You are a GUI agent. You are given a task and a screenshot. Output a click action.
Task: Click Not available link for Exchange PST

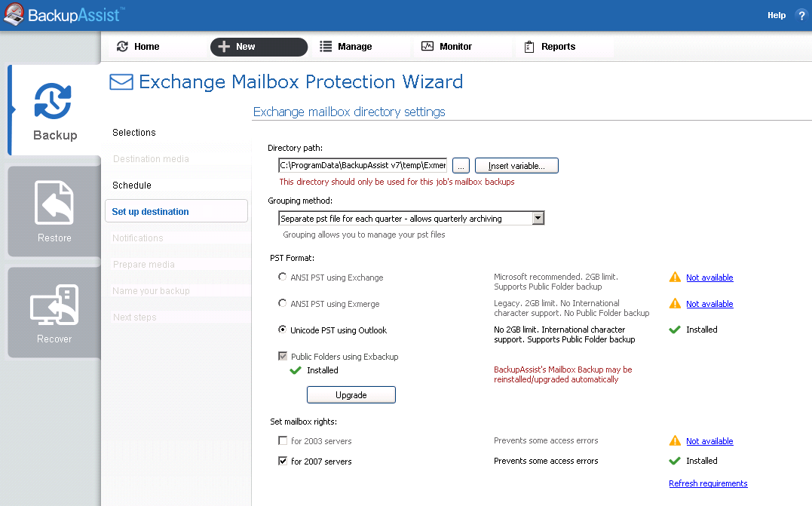[709, 278]
